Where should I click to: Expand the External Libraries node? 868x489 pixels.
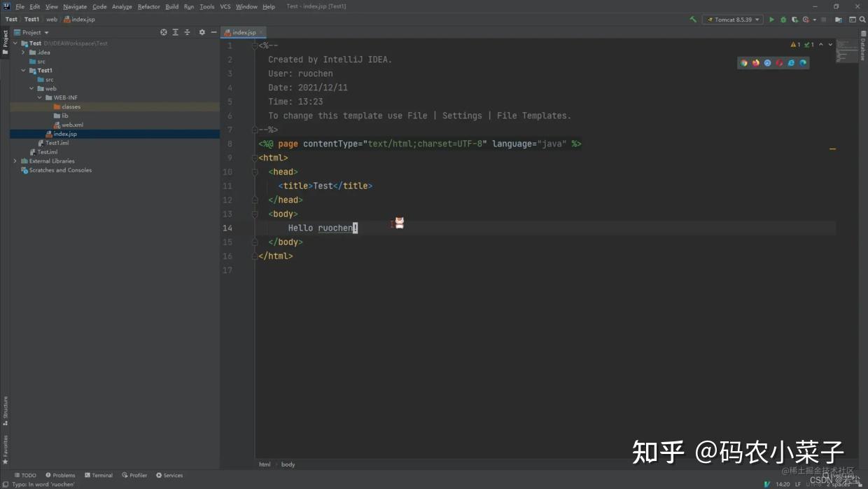15,160
